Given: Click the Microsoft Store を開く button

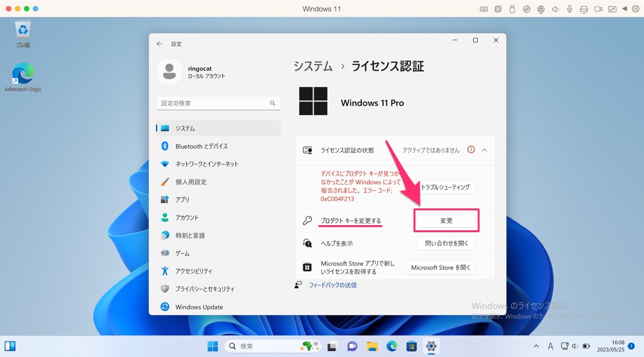Looking at the screenshot, I should click(x=440, y=268).
